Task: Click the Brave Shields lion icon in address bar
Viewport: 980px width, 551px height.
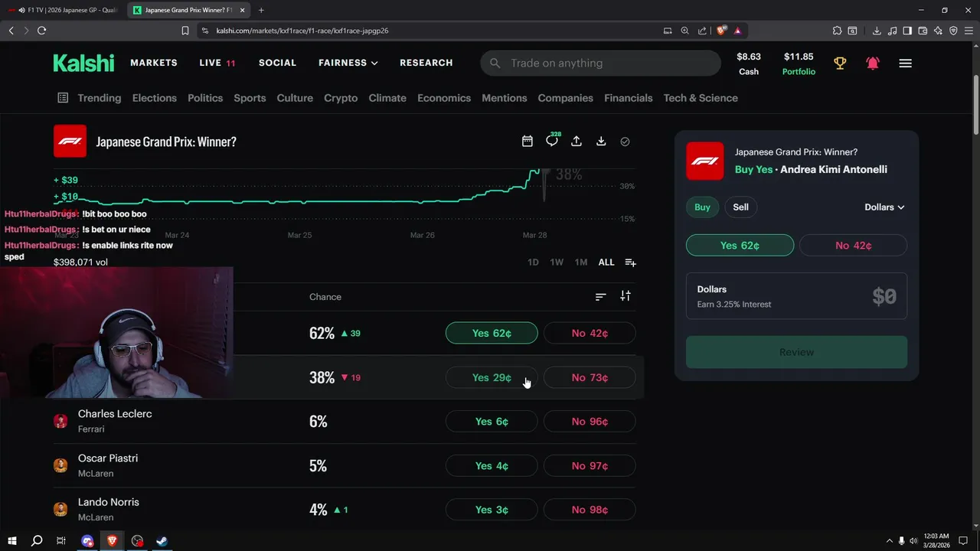Action: (x=721, y=31)
